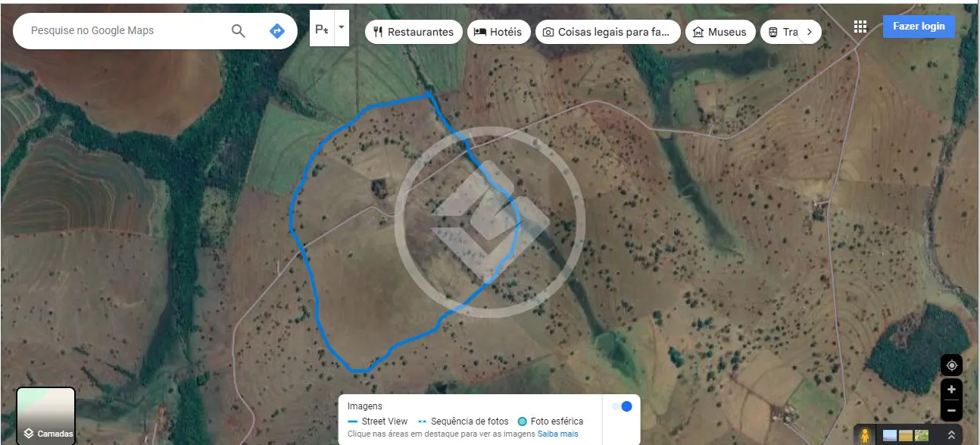980x445 pixels.
Task: Pick up the yellow Pegman Street View icon
Action: tap(865, 436)
